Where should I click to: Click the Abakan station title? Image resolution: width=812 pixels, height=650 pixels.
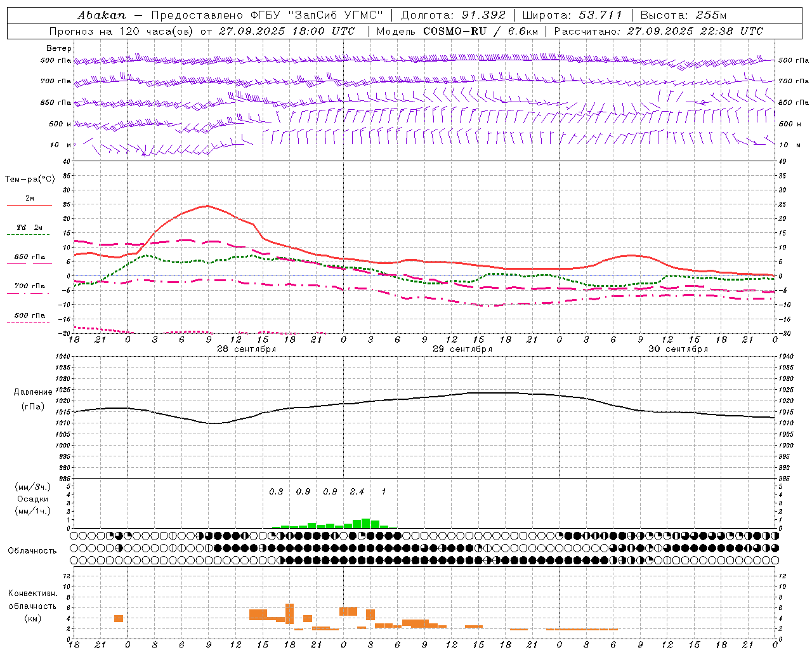pyautogui.click(x=102, y=15)
